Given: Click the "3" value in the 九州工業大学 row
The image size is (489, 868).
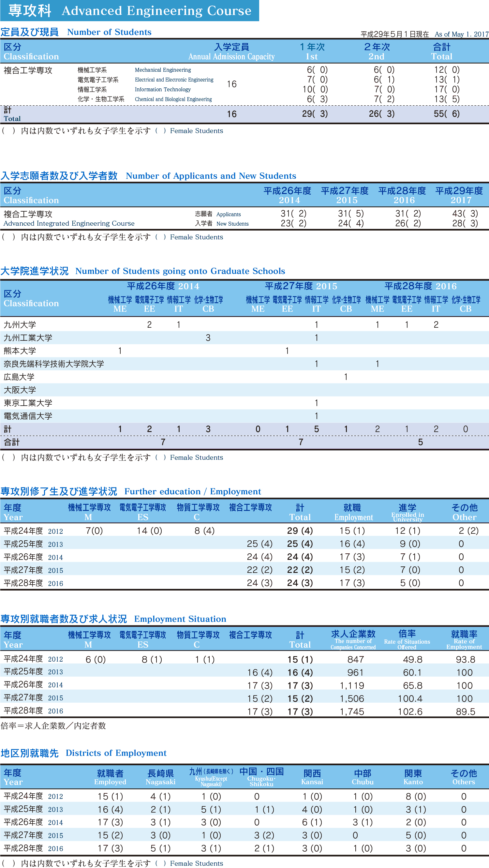Looking at the screenshot, I should pos(208,338).
